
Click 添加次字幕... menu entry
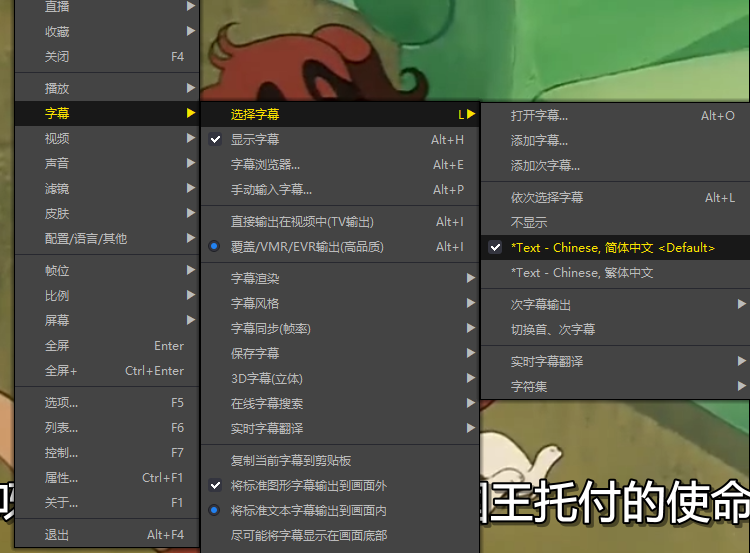click(x=545, y=166)
